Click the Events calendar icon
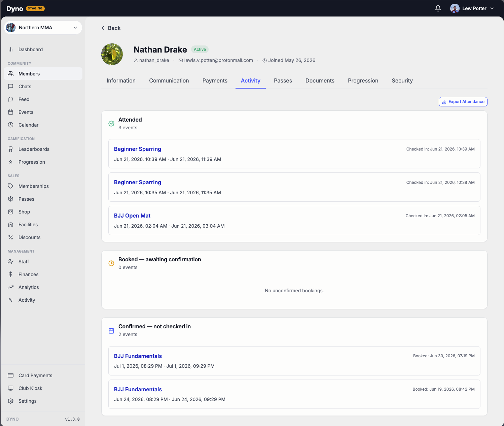The width and height of the screenshot is (504, 426). tap(11, 112)
